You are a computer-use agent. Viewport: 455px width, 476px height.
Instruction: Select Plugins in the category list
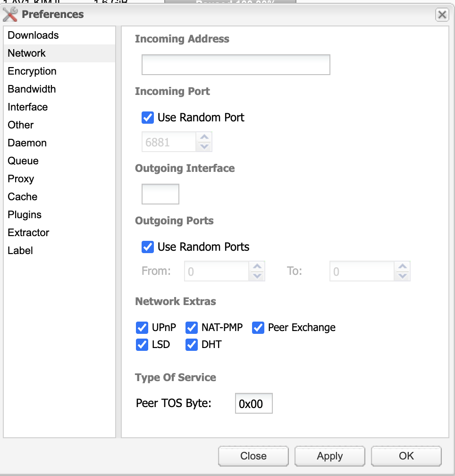click(x=25, y=215)
